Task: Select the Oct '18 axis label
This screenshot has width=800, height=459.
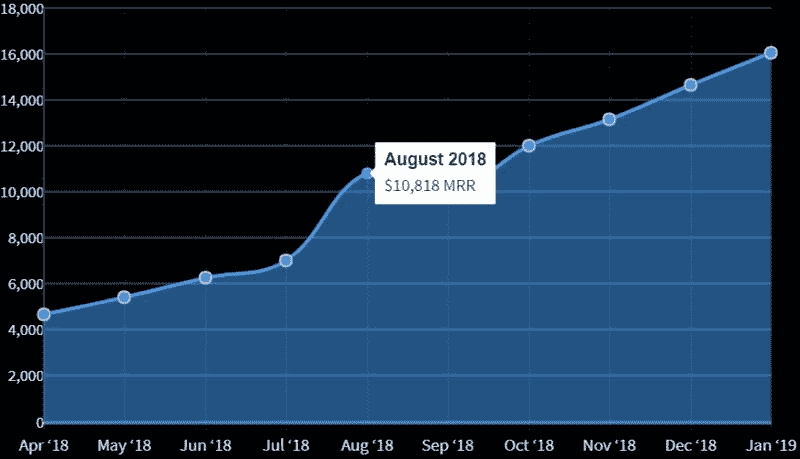Action: tap(529, 445)
